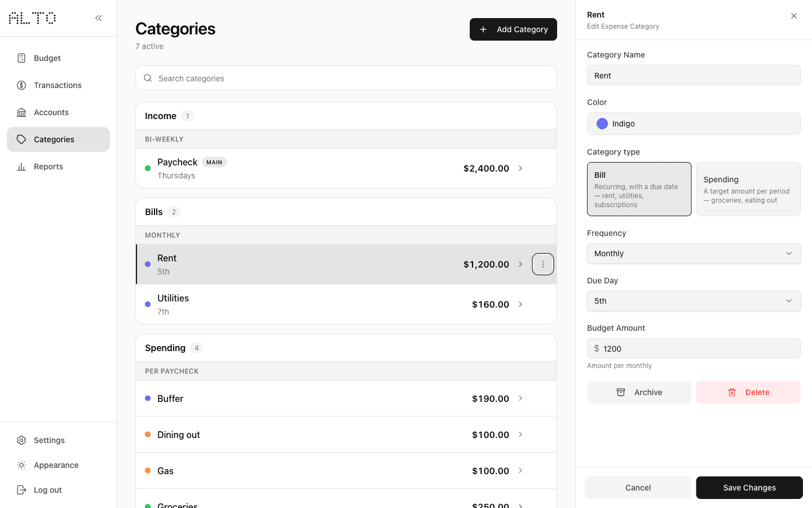Select the Bill category type
812x508 pixels.
coord(639,189)
